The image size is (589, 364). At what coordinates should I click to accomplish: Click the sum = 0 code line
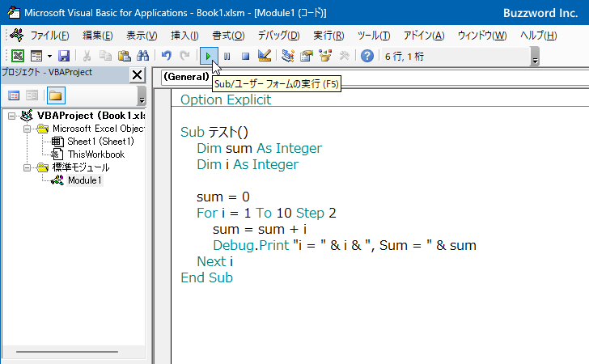point(222,197)
